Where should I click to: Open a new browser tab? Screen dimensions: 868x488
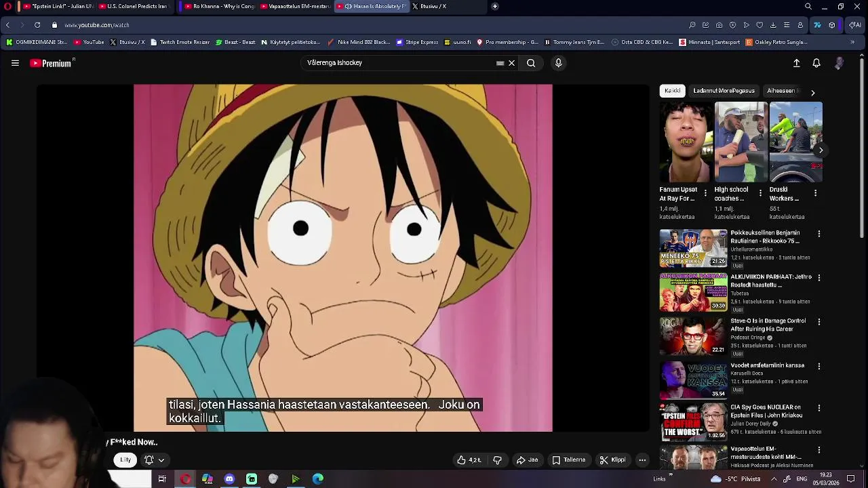(495, 6)
